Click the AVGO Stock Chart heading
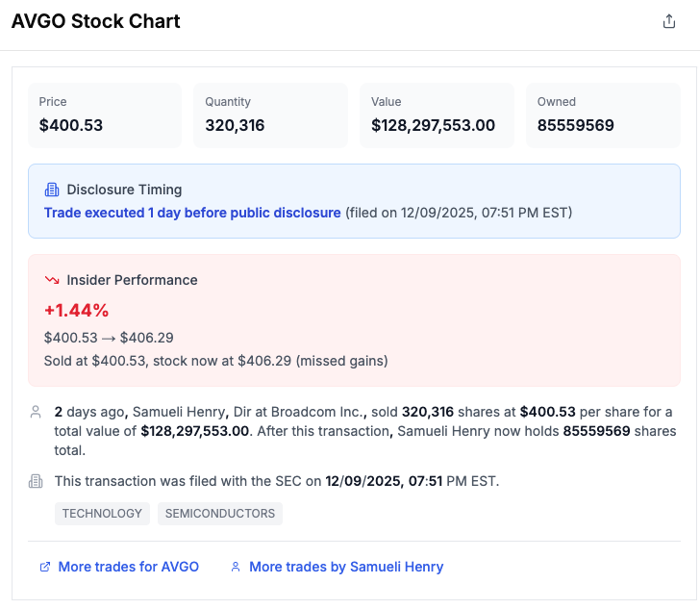Viewport: 700px width, 609px height. pos(95,21)
